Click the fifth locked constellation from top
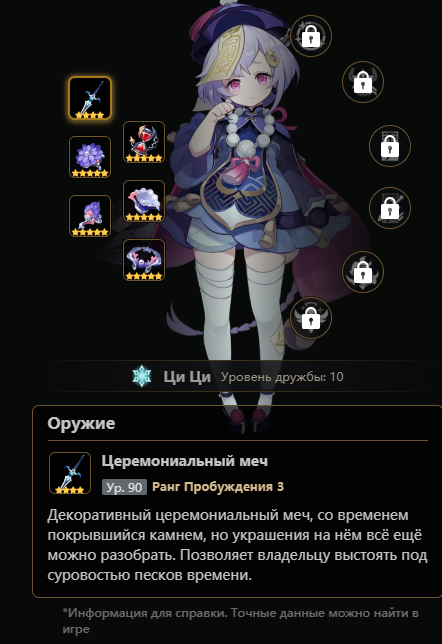The height and width of the screenshot is (644, 442). 363,272
